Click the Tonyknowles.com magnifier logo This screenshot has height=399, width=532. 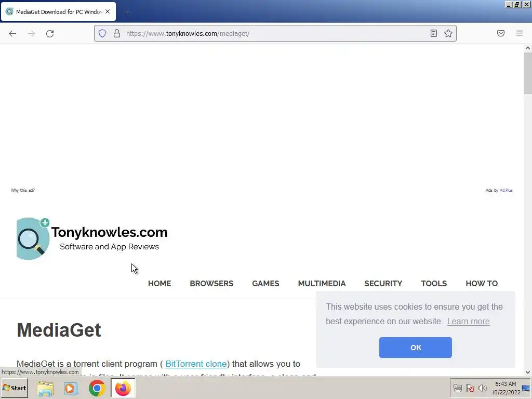pyautogui.click(x=33, y=238)
